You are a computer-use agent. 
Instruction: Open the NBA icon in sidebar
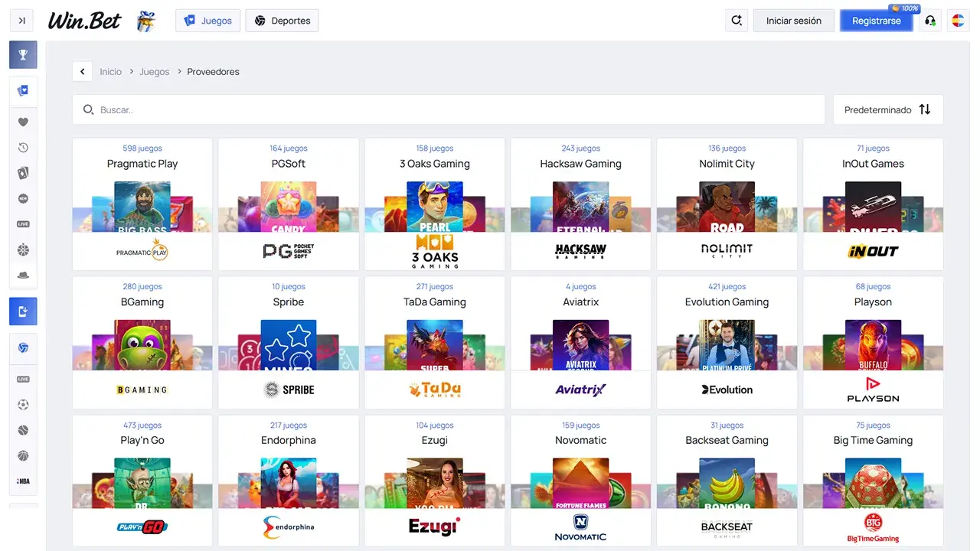[23, 481]
